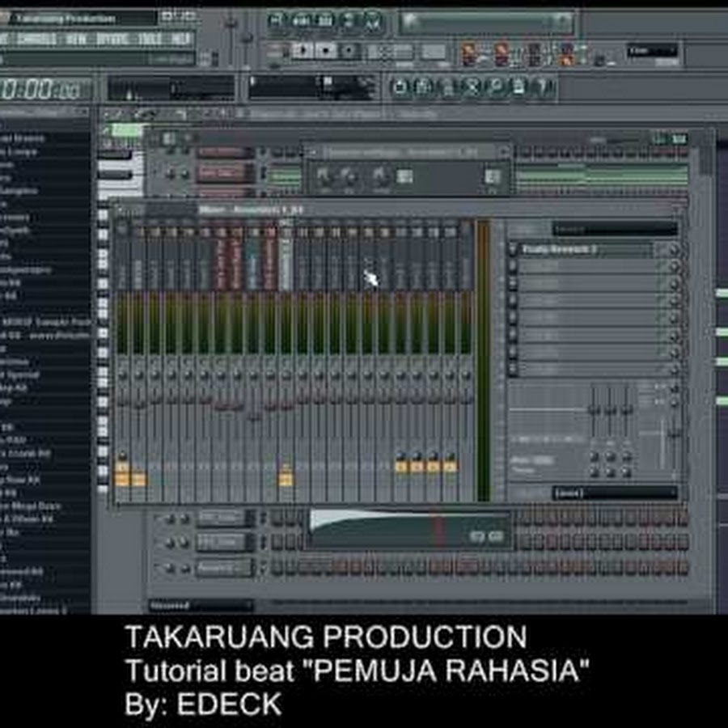Screen dimensions: 728x728
Task: Open the TOOLS menu
Action: tap(148, 38)
